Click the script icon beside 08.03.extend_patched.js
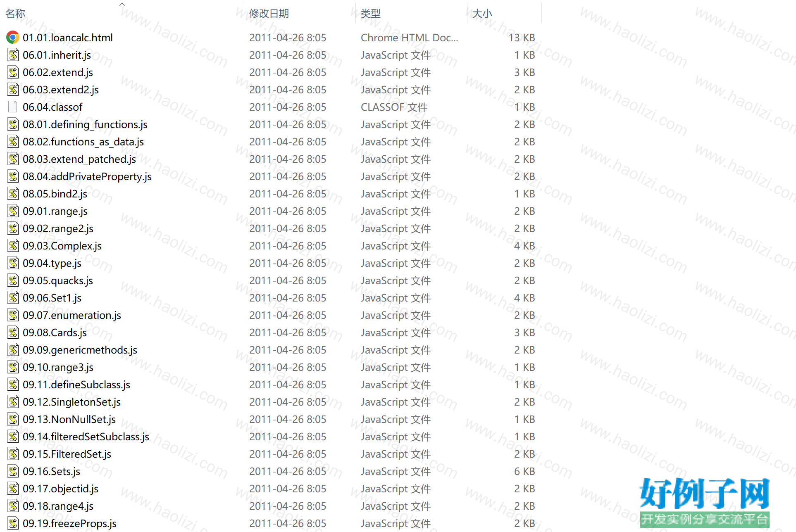The image size is (796, 532). [13, 159]
